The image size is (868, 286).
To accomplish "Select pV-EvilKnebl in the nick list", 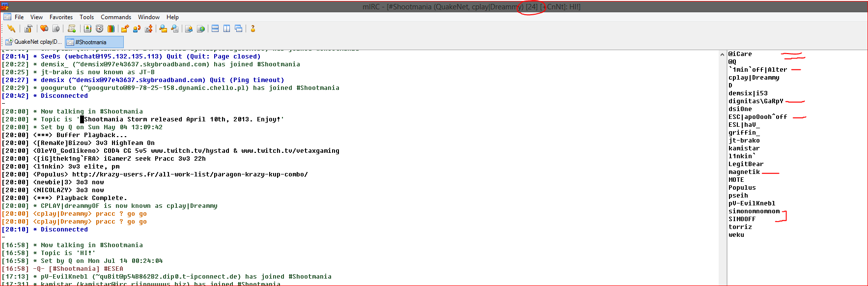I will (x=752, y=203).
